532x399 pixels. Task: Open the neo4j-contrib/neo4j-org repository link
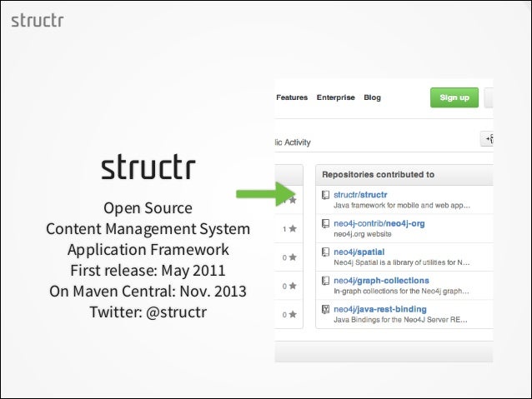[379, 223]
